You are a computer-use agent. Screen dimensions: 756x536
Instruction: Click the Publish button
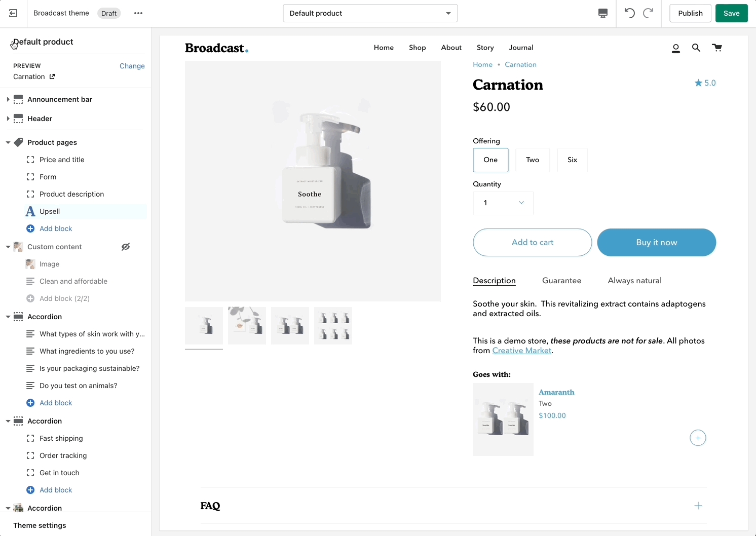tap(690, 13)
